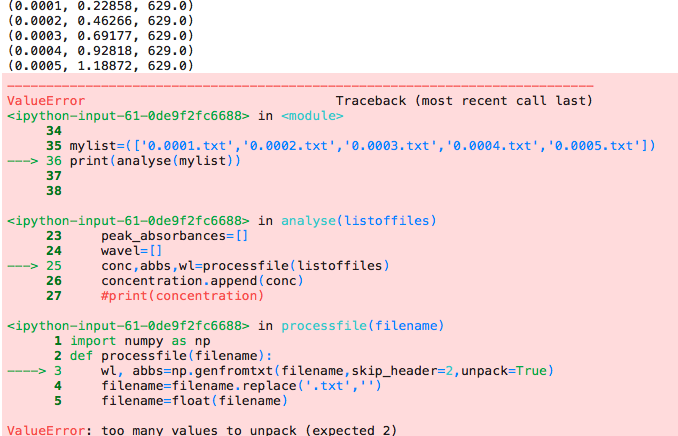This screenshot has height=436, width=678.
Task: Select output line (0.0003, 0.69177, 629.0)
Action: pos(100,35)
